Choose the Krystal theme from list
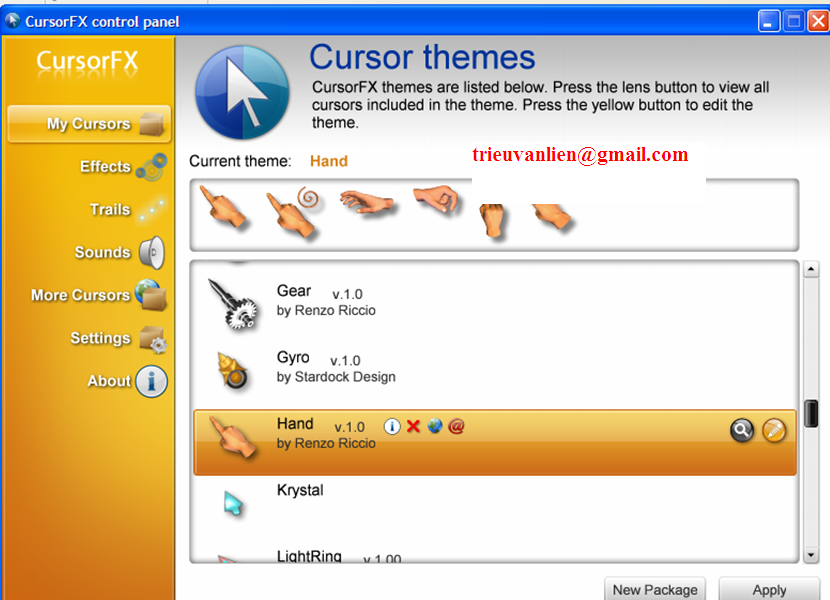 click(300, 491)
